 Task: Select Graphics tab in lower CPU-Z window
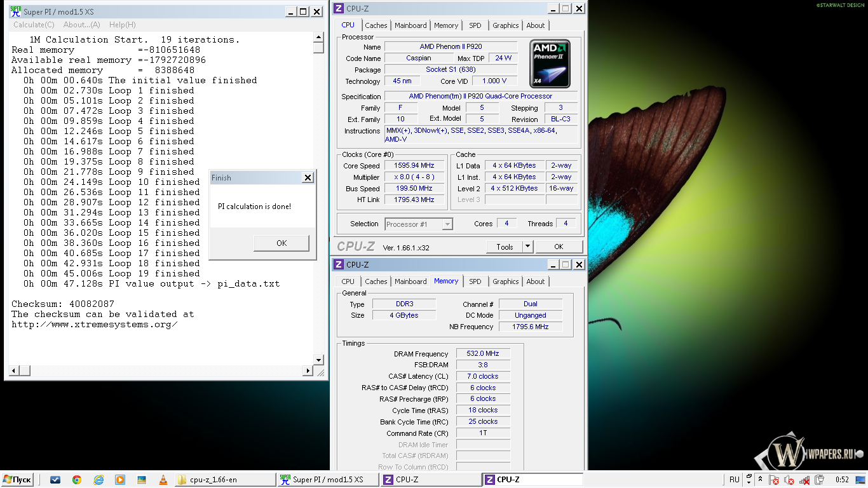point(506,281)
